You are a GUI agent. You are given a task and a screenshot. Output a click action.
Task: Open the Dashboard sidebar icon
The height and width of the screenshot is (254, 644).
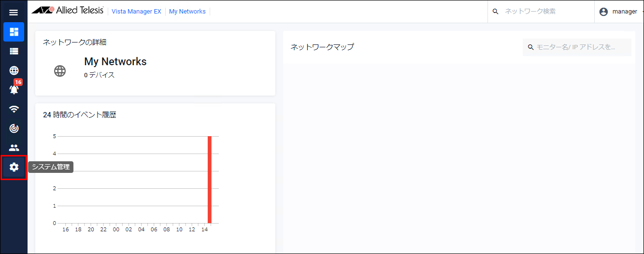tap(14, 32)
